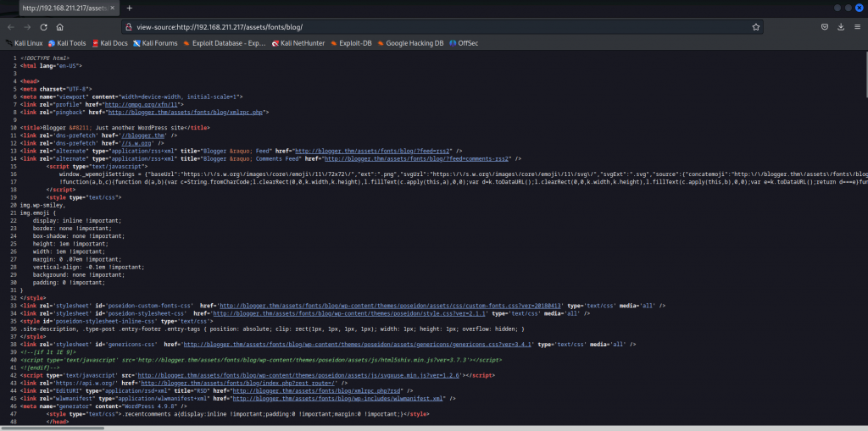Save the page to Pocket
Viewport: 868px width, 431px height.
click(x=824, y=27)
